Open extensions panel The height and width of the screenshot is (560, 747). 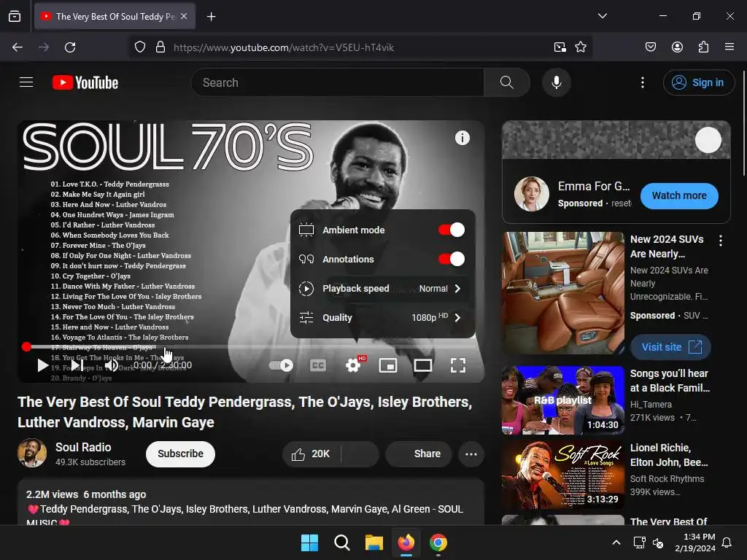click(x=703, y=47)
